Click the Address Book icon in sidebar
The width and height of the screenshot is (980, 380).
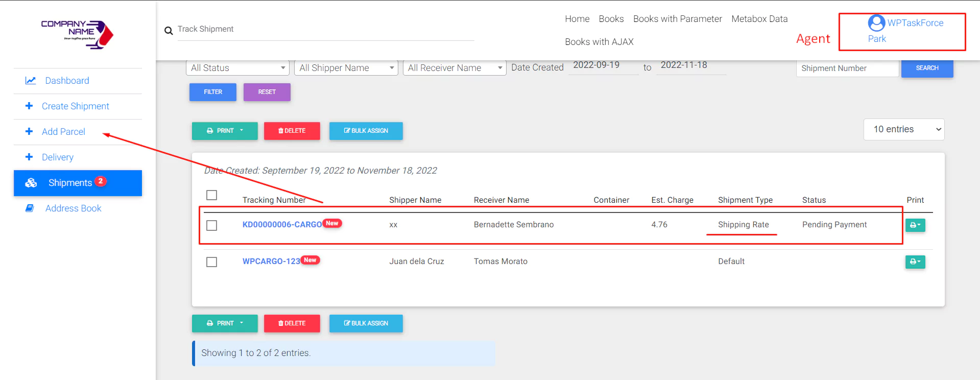30,208
